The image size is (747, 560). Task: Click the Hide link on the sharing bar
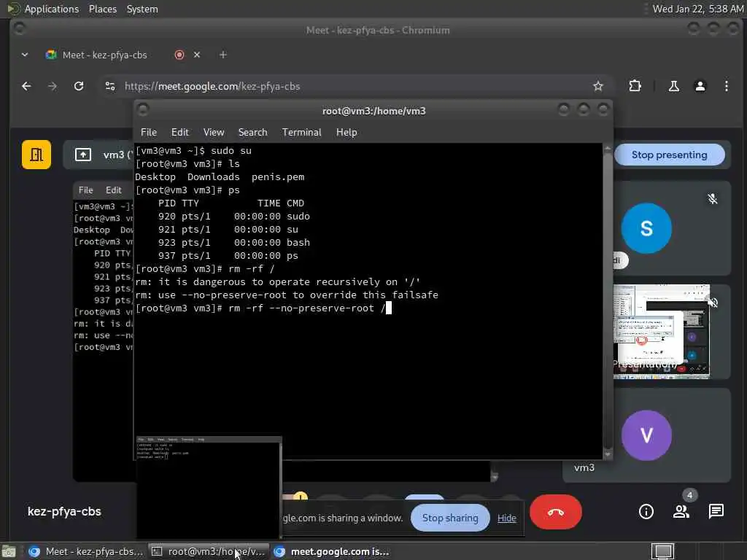pyautogui.click(x=506, y=518)
